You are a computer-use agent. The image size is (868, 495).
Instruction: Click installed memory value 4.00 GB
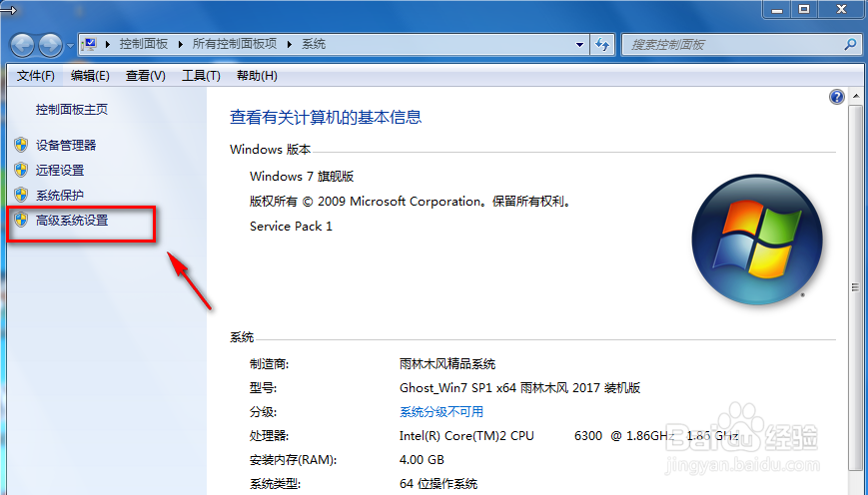tap(422, 460)
